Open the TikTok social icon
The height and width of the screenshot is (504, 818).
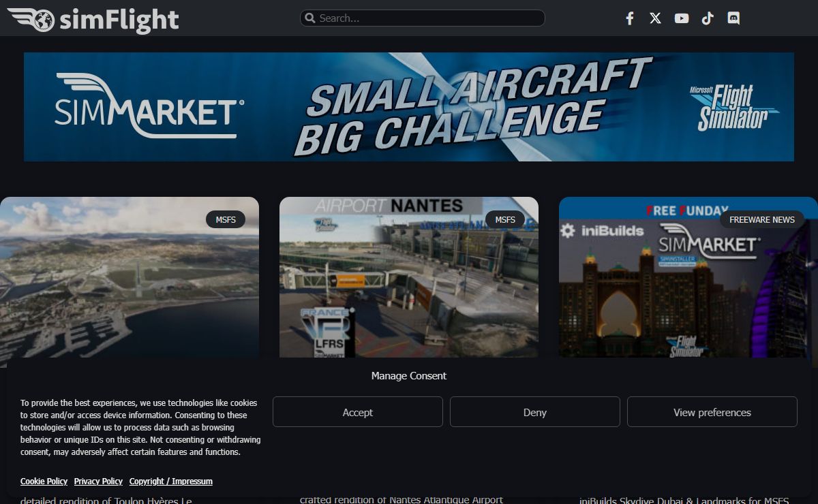pos(708,18)
